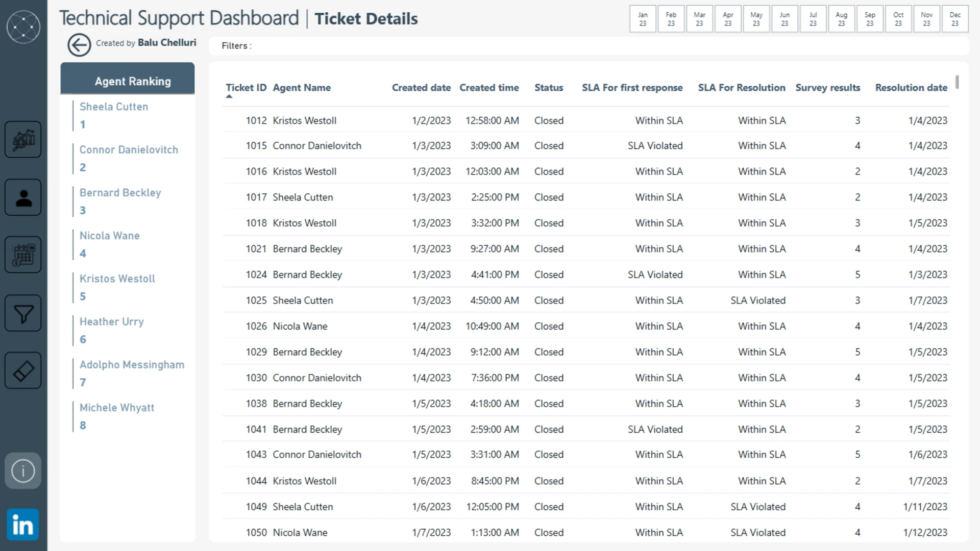The height and width of the screenshot is (551, 980).
Task: Click the back arrow icon
Action: [79, 45]
